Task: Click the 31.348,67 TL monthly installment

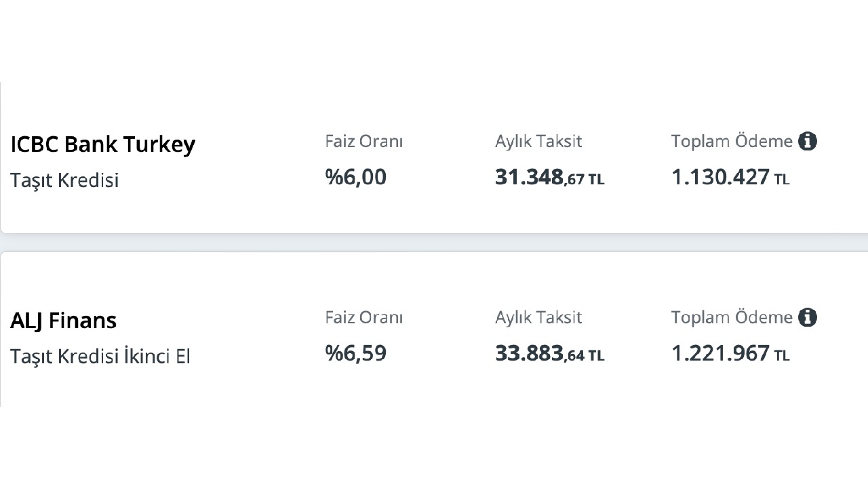Action: tap(550, 178)
